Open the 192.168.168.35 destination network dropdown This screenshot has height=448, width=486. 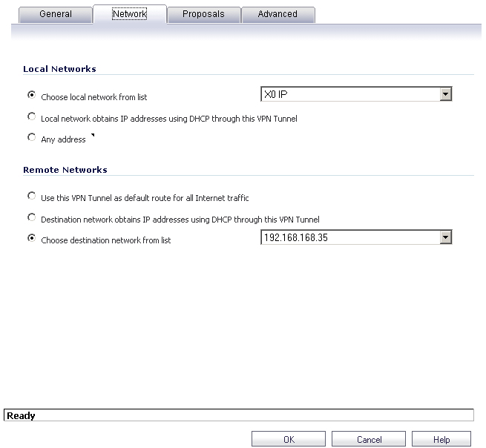pos(356,237)
